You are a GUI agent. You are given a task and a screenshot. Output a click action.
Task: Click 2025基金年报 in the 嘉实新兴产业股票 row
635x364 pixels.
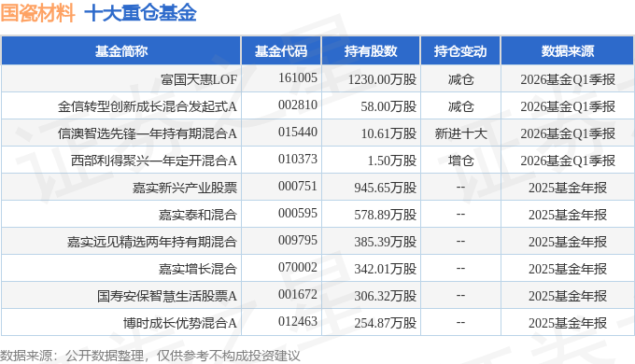(568, 188)
